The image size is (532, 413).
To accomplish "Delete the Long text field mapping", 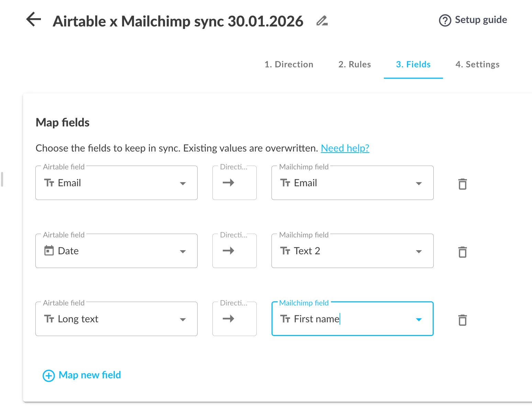I will [x=462, y=320].
